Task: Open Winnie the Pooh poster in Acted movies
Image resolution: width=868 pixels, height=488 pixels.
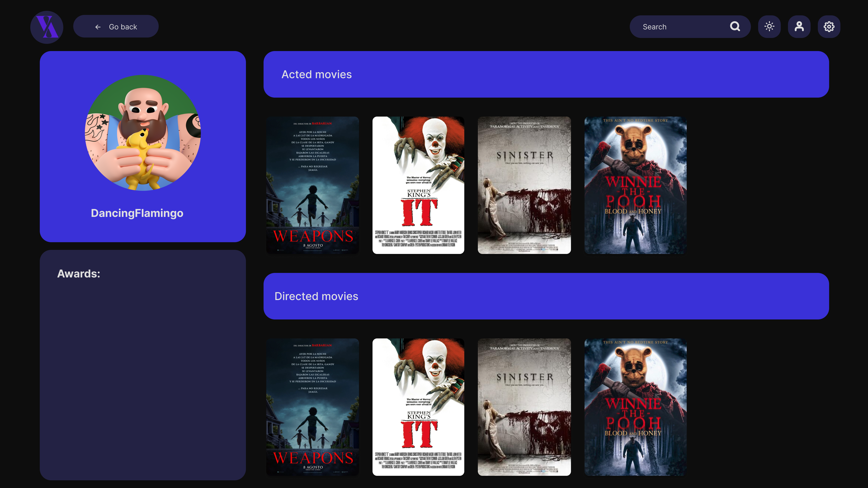Action: (x=635, y=185)
